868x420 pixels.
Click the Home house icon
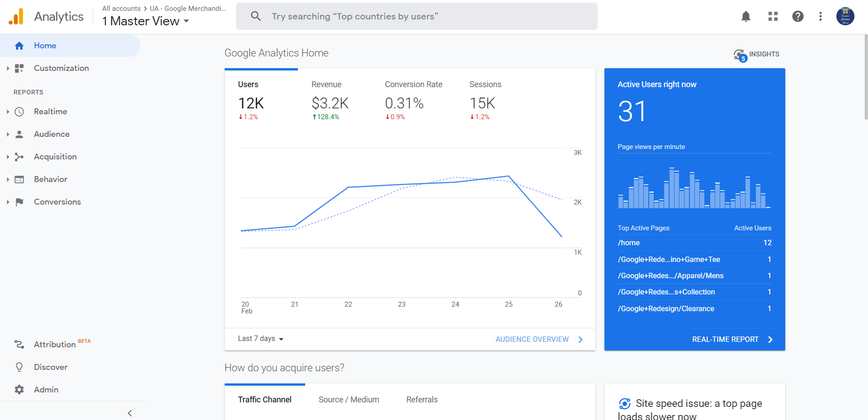19,46
